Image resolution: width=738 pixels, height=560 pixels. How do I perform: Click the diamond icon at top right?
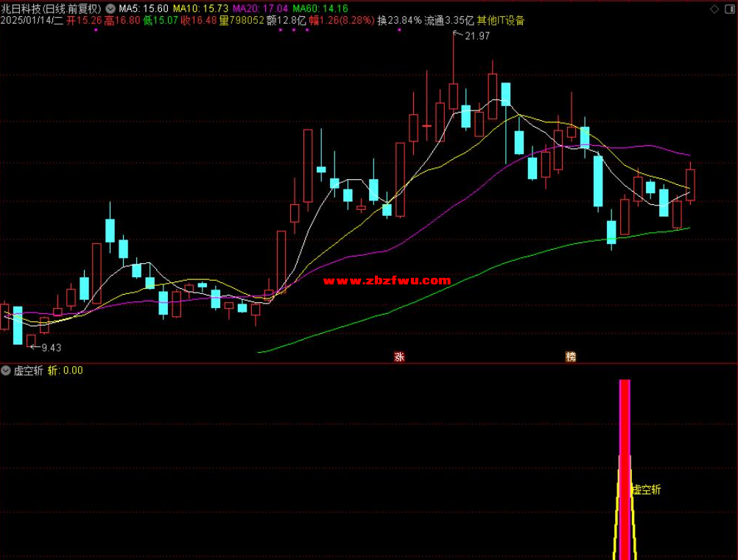[x=714, y=9]
